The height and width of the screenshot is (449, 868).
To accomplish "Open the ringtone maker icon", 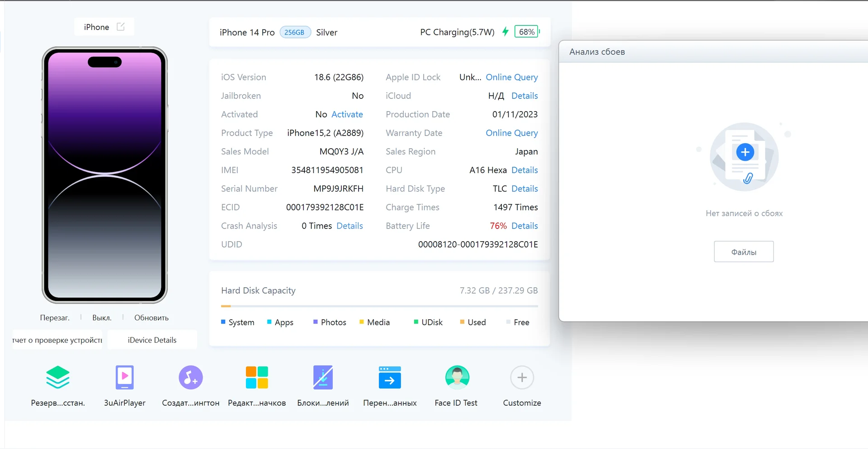I will point(191,377).
